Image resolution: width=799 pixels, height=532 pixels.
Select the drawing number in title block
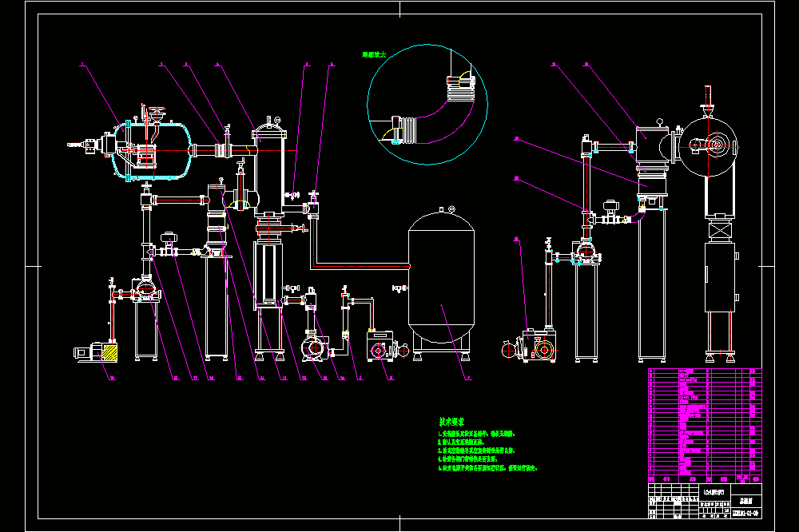(745, 513)
